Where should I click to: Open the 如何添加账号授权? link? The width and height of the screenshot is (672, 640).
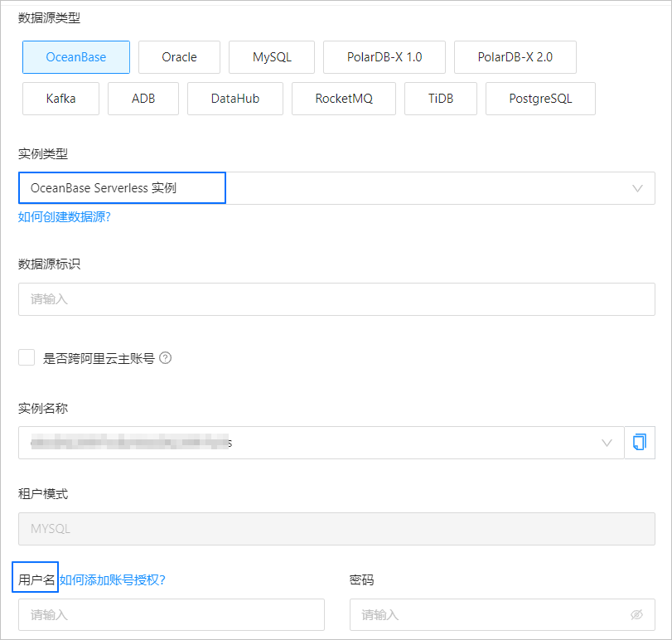113,580
